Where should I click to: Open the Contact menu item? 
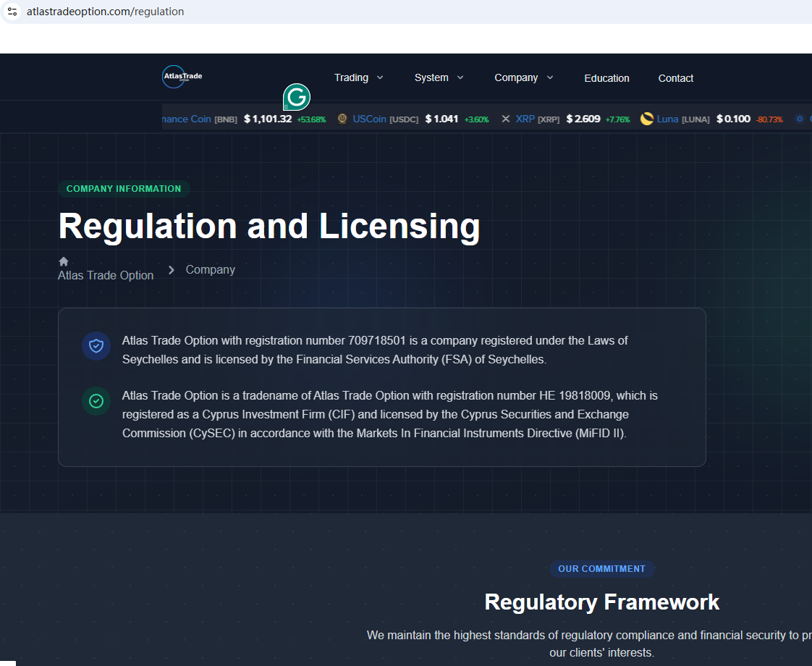click(x=675, y=78)
